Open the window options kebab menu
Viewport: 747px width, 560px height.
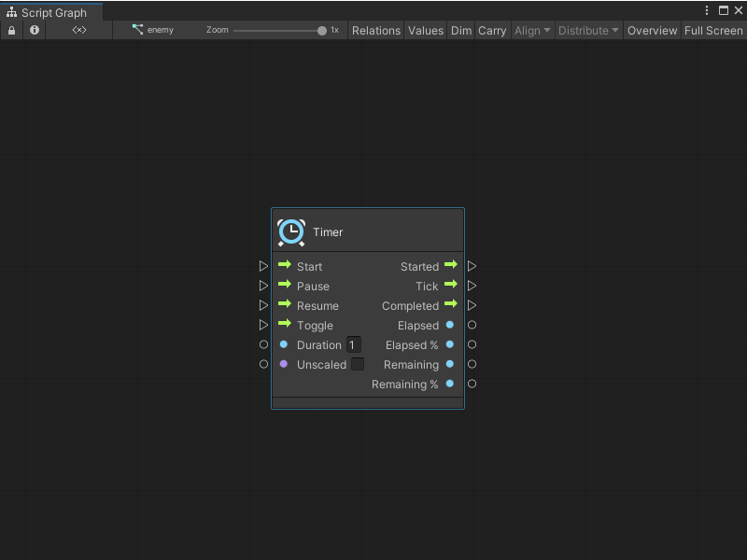pos(707,8)
